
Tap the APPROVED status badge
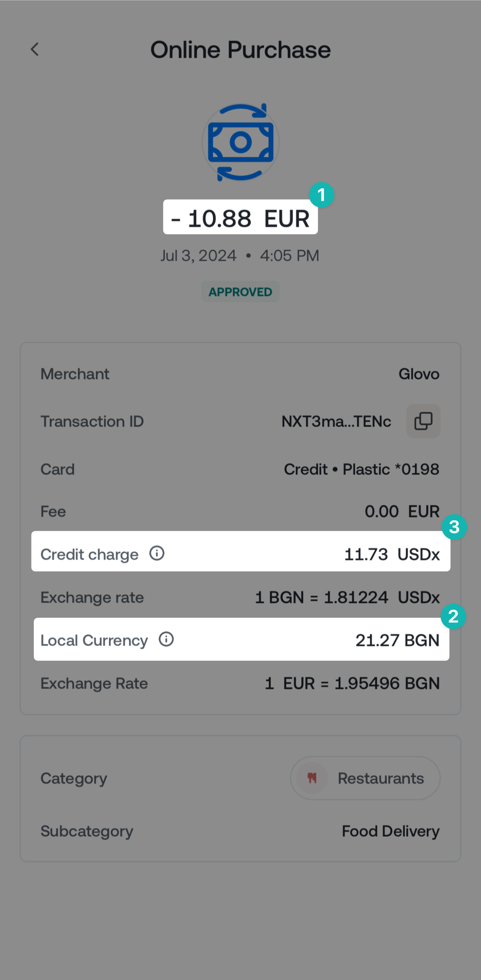[240, 292]
